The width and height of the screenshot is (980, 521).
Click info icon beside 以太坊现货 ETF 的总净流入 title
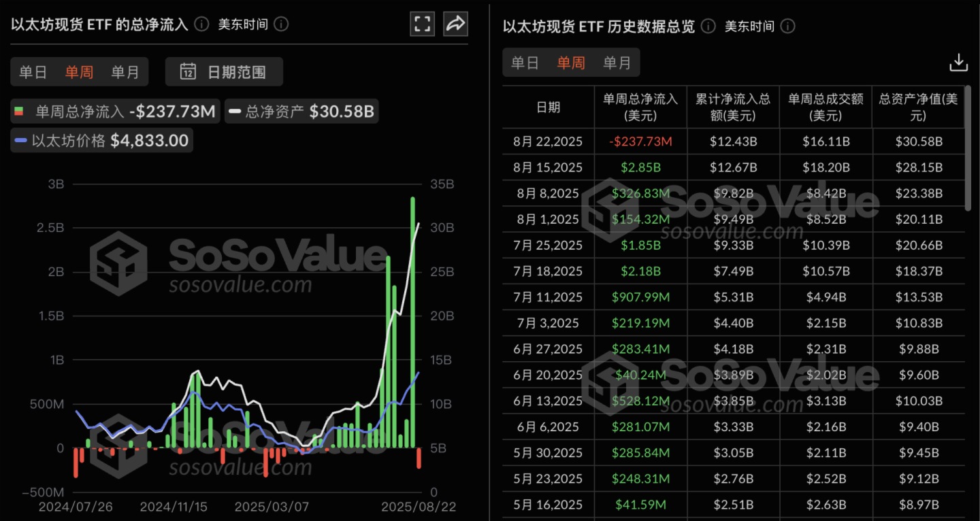(201, 24)
